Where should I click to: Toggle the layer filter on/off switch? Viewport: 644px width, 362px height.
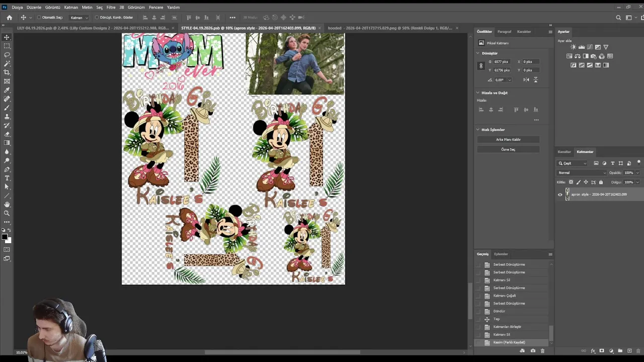tap(638, 162)
